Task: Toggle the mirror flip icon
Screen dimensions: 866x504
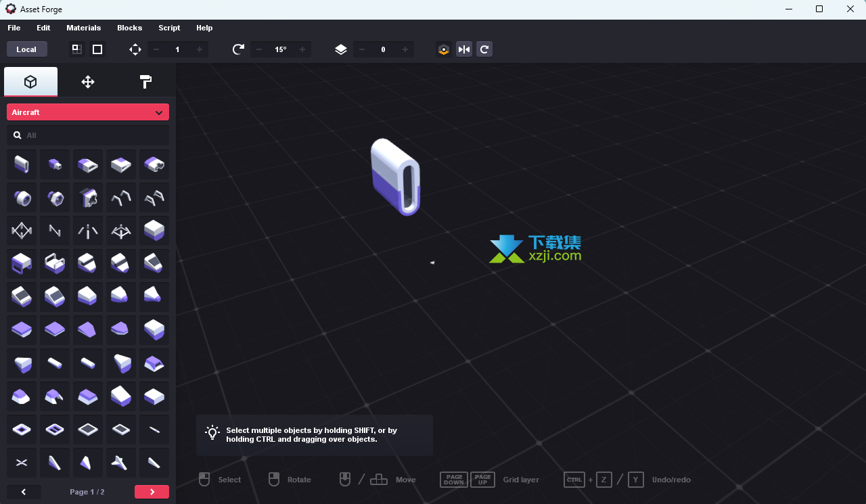Action: [464, 49]
